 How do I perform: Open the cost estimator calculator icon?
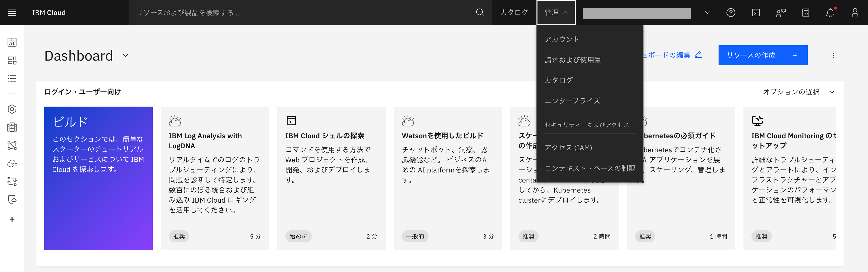coord(805,13)
